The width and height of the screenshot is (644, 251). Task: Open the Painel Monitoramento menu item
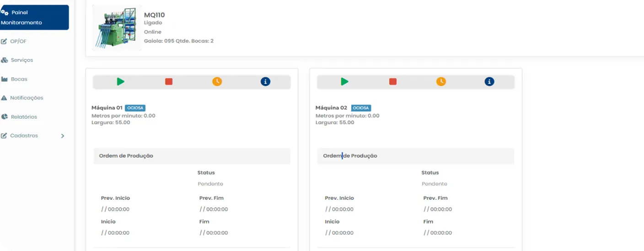[x=34, y=17]
